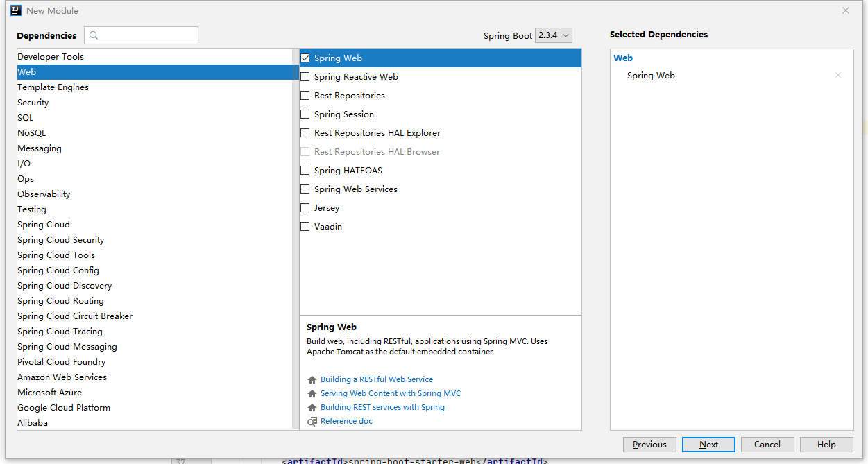Choose the SQL dependency category
The image size is (868, 464).
(x=26, y=118)
